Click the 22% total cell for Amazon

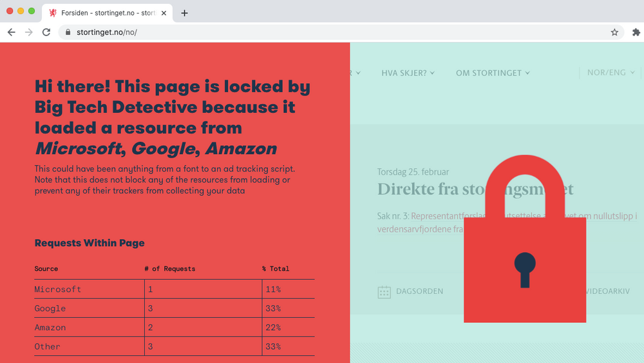[x=289, y=328]
